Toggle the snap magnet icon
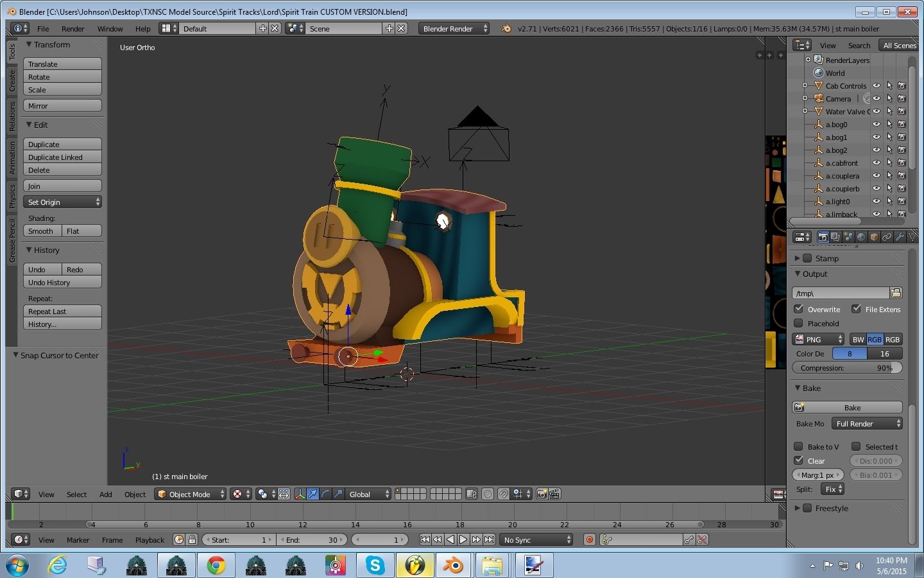 [x=504, y=494]
